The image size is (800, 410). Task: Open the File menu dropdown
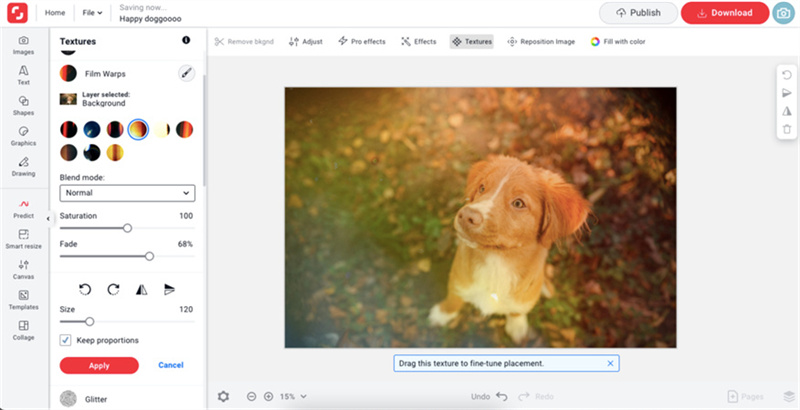[92, 13]
